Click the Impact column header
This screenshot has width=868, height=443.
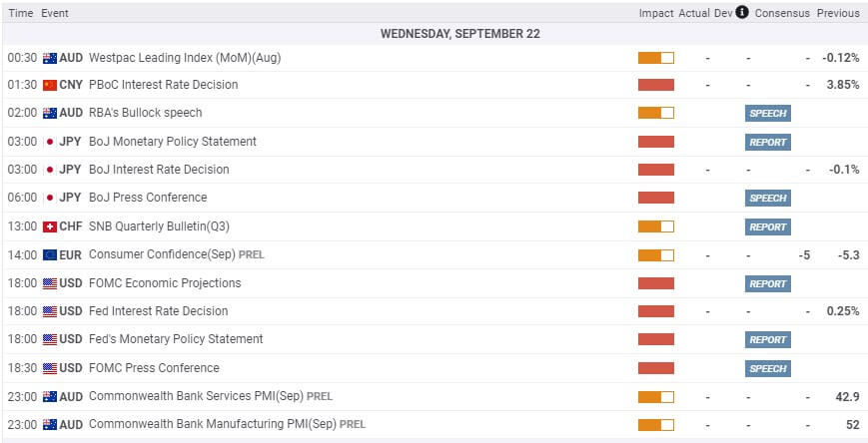tap(656, 13)
